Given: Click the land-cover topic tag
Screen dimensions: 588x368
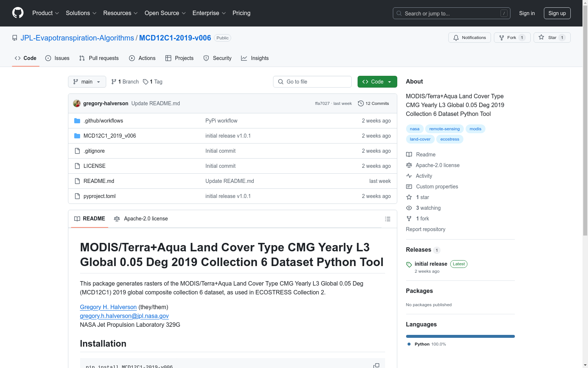Looking at the screenshot, I should point(420,139).
